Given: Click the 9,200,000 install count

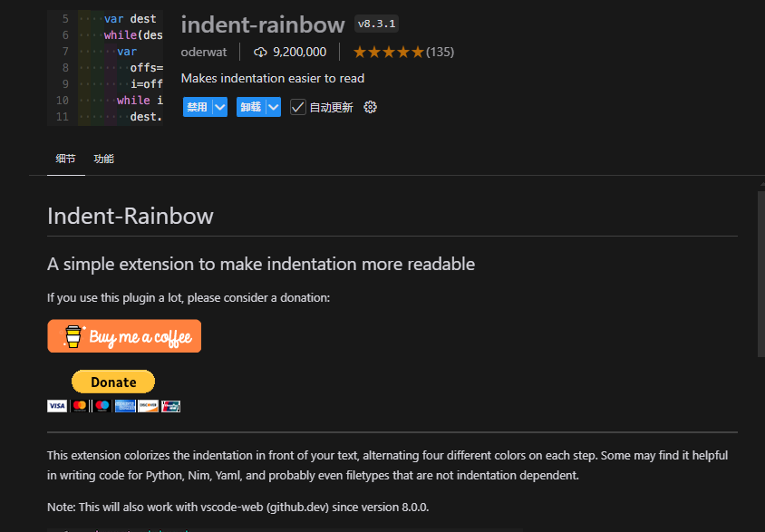Looking at the screenshot, I should [299, 53].
